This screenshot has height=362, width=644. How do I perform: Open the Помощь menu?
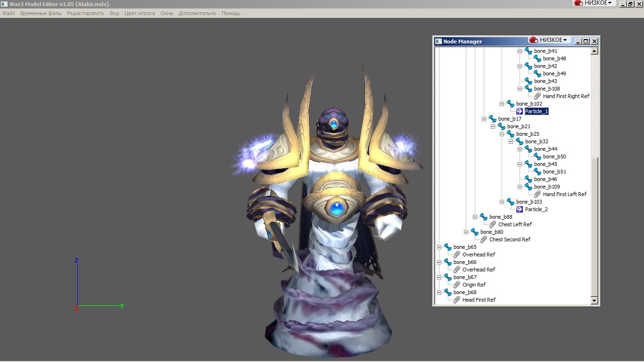pyautogui.click(x=231, y=13)
